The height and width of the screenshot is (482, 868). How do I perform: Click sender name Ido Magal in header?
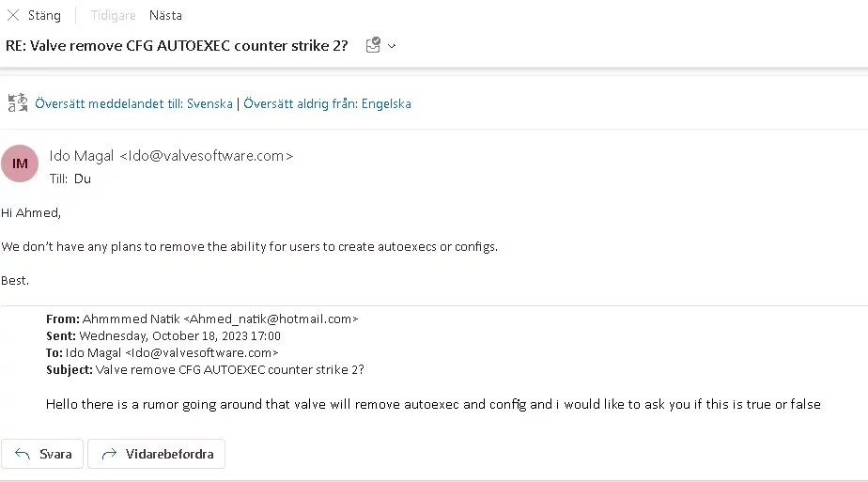(83, 156)
